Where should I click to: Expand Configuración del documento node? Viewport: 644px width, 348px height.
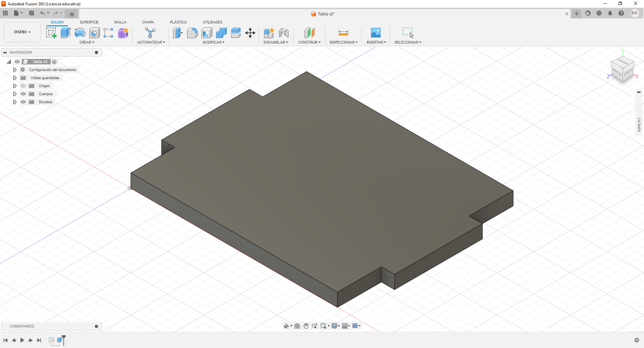[x=15, y=70]
